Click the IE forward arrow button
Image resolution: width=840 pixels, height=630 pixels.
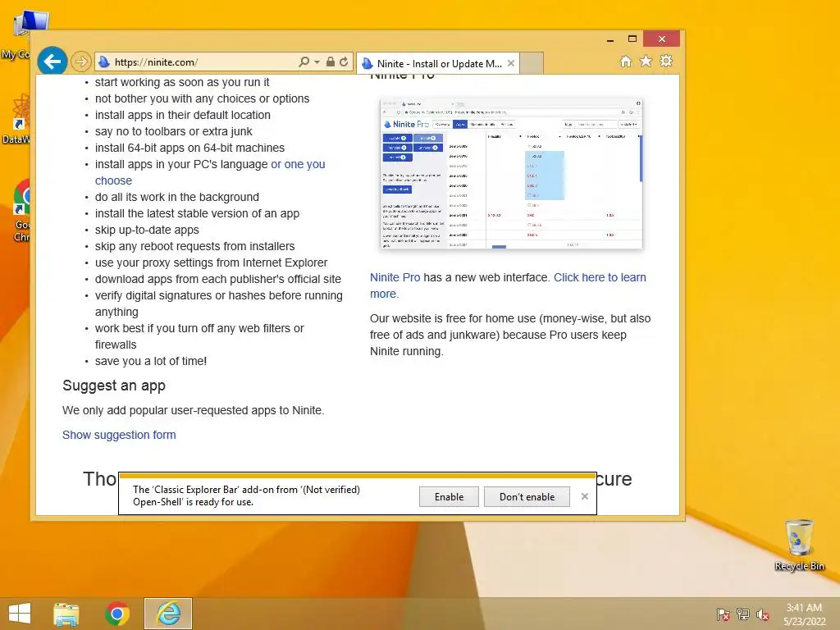(x=81, y=62)
